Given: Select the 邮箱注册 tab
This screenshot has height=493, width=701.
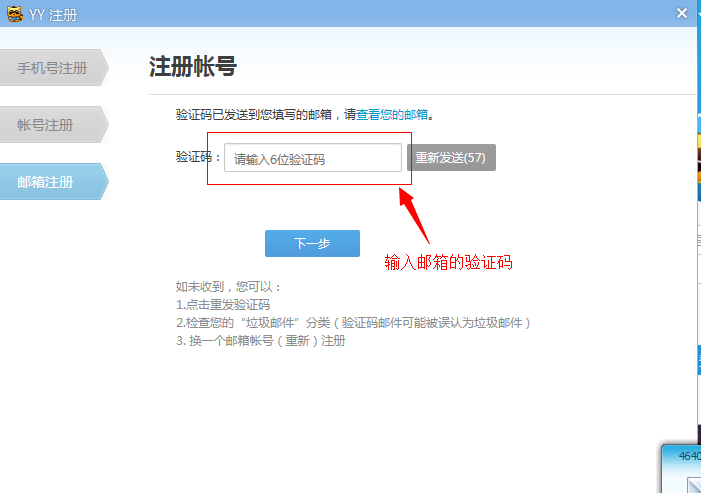Looking at the screenshot, I should tap(54, 182).
